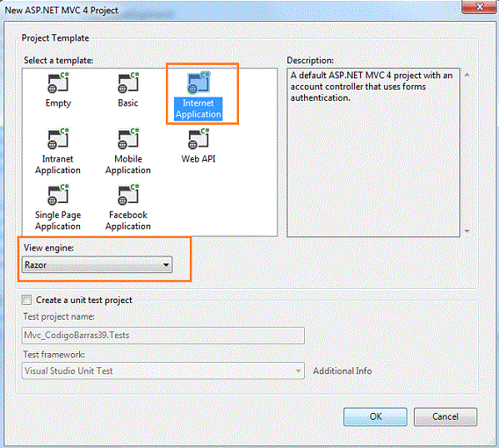Pick the Internet Application template icon
Viewport: 499px width, 448px height.
[199, 83]
